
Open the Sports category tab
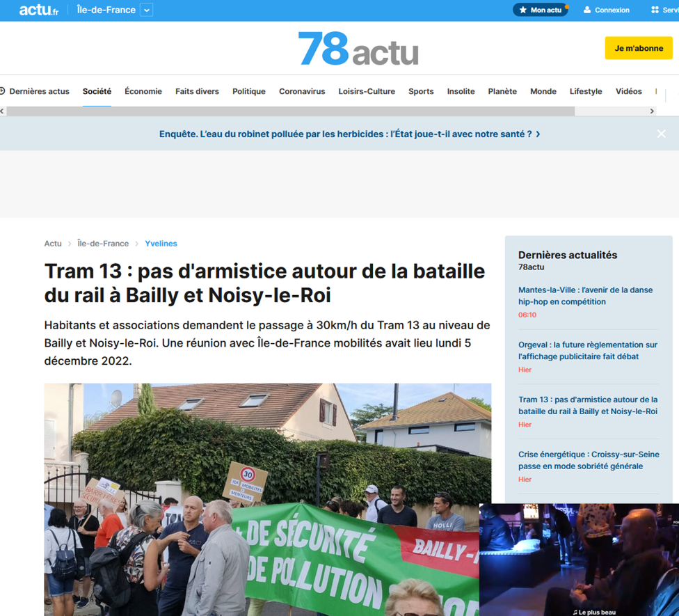click(421, 91)
